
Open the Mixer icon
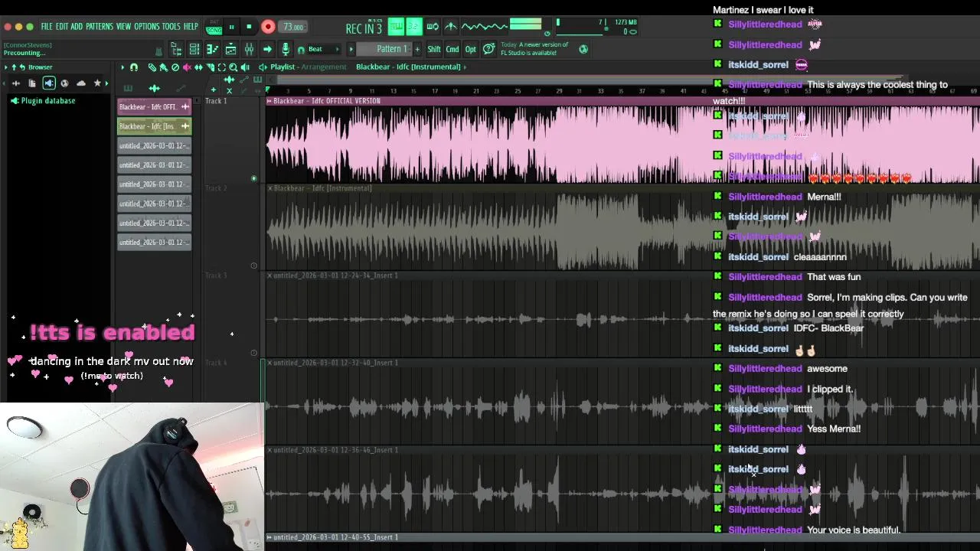[x=249, y=49]
